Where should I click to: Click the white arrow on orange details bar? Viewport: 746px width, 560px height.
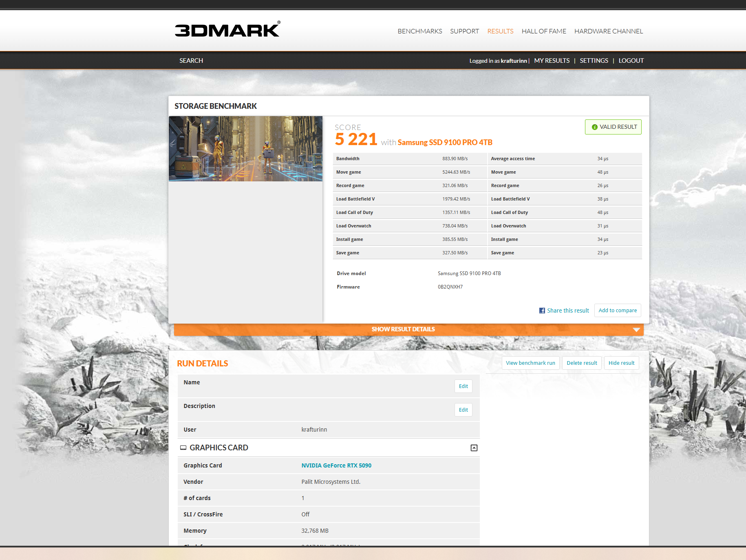click(x=636, y=330)
